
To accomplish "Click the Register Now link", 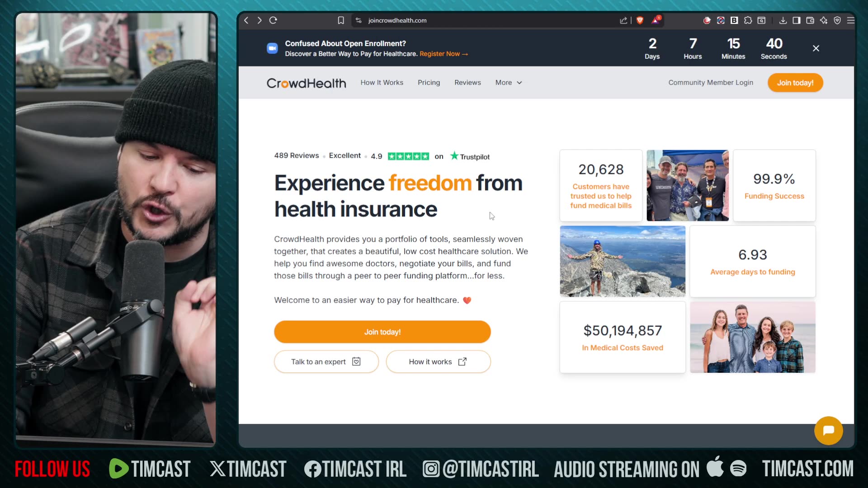I will coord(443,54).
